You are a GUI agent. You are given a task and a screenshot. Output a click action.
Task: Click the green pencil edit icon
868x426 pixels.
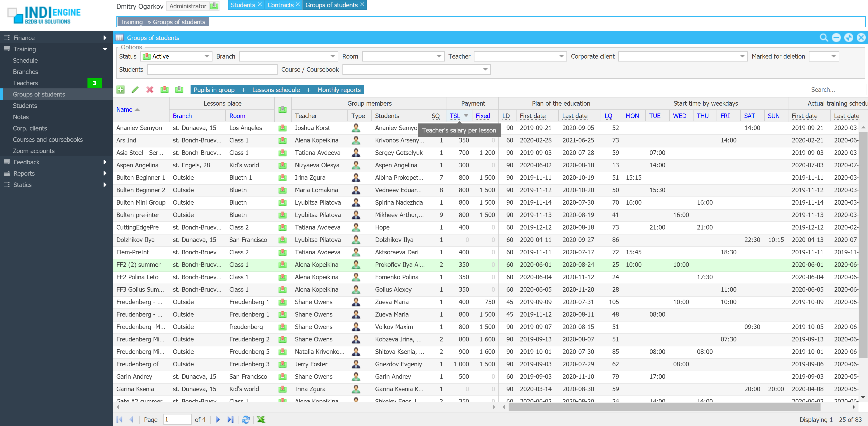pos(135,90)
